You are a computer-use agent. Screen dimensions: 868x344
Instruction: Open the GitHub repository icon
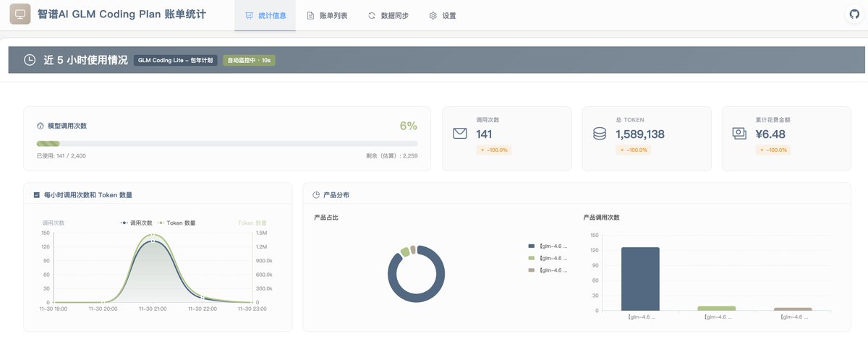854,14
